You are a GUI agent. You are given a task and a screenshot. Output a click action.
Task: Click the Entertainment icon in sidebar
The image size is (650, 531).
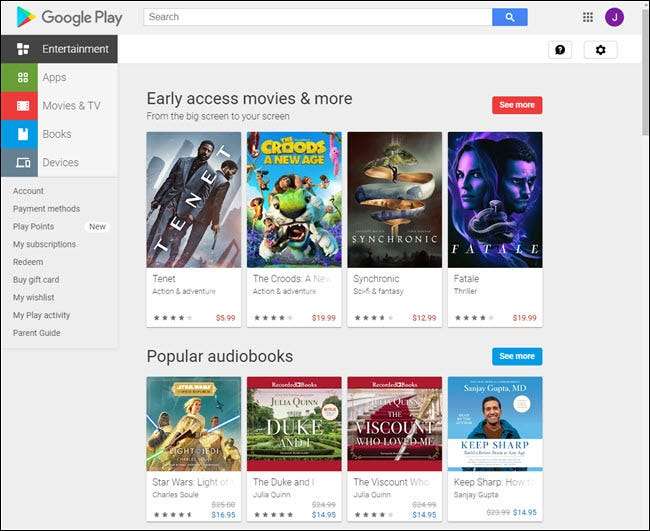click(23, 49)
